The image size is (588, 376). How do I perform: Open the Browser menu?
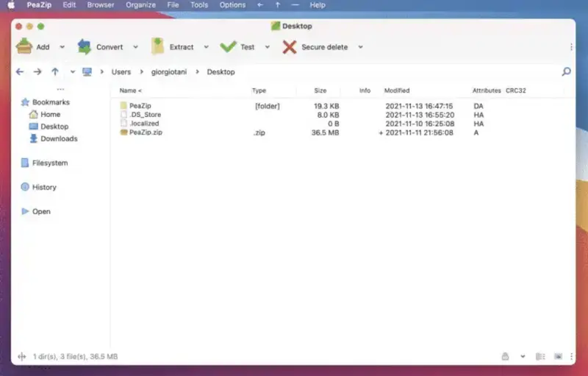[101, 5]
